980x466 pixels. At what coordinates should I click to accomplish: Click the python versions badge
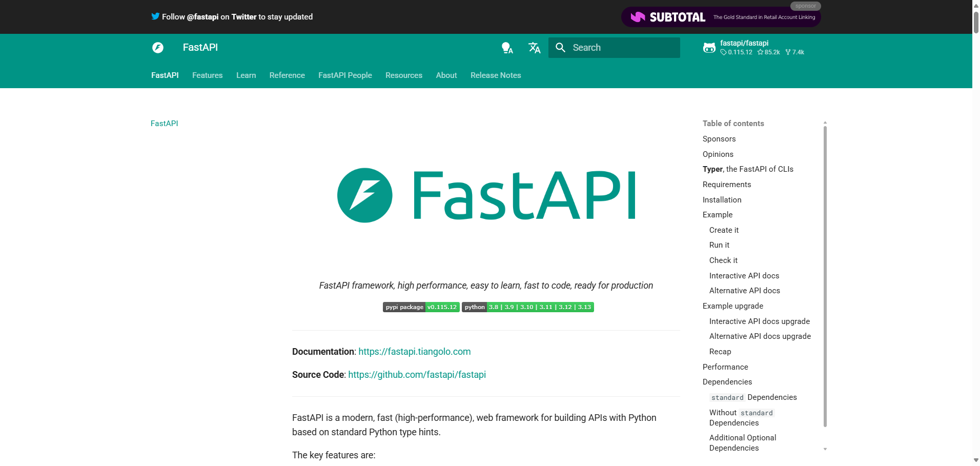click(x=528, y=307)
